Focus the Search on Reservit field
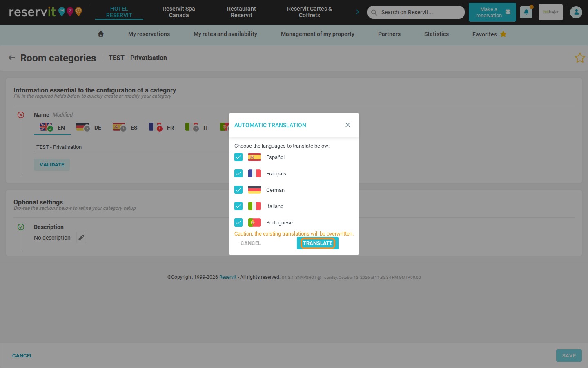 [x=416, y=12]
